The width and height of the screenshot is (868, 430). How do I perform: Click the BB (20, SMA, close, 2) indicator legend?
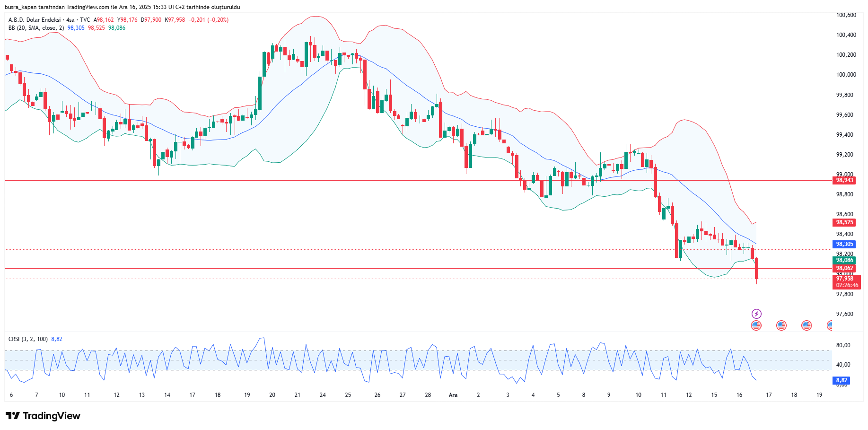point(36,28)
